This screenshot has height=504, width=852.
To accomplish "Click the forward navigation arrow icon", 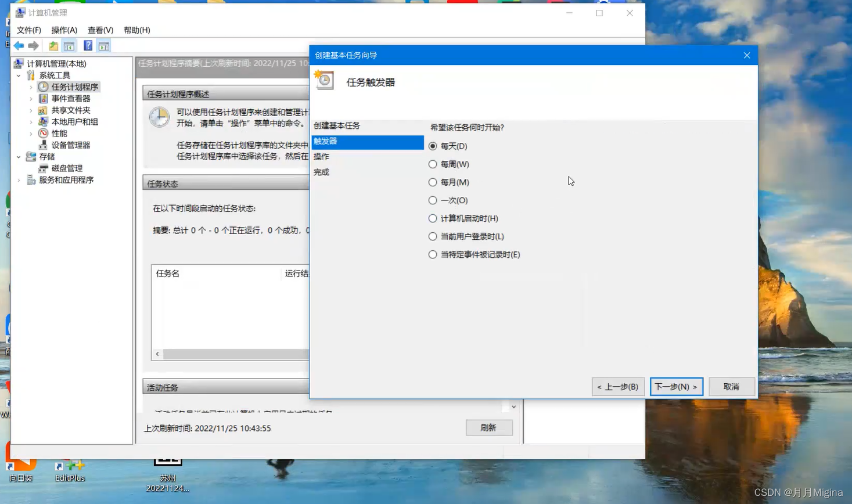I will click(x=33, y=45).
